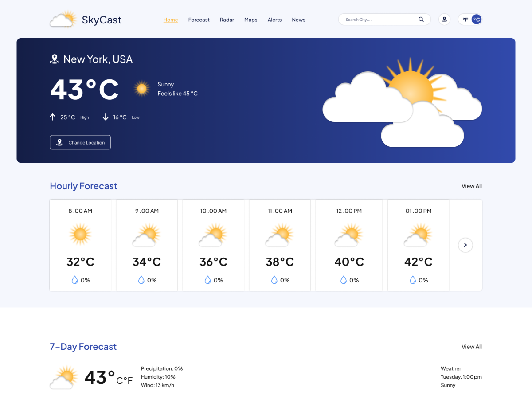Image resolution: width=532 pixels, height=399 pixels.
Task: Select the 12.00 PM hourly card
Action: (x=349, y=245)
